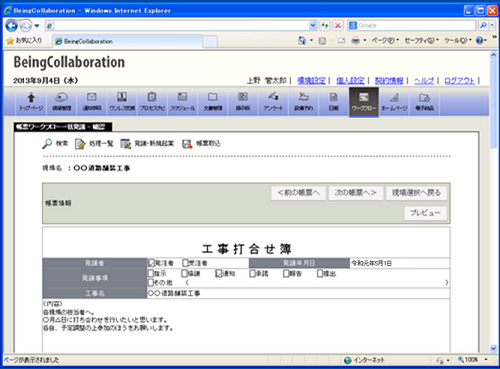
Task: Select the BeingCollaboration browser tab
Action: 127,41
